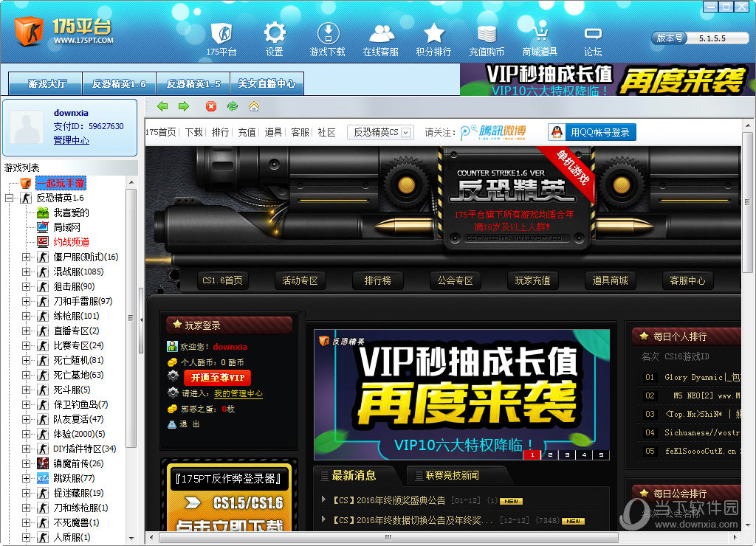The image size is (756, 546).
Task: Open 道具商城 nav item
Action: 611,280
